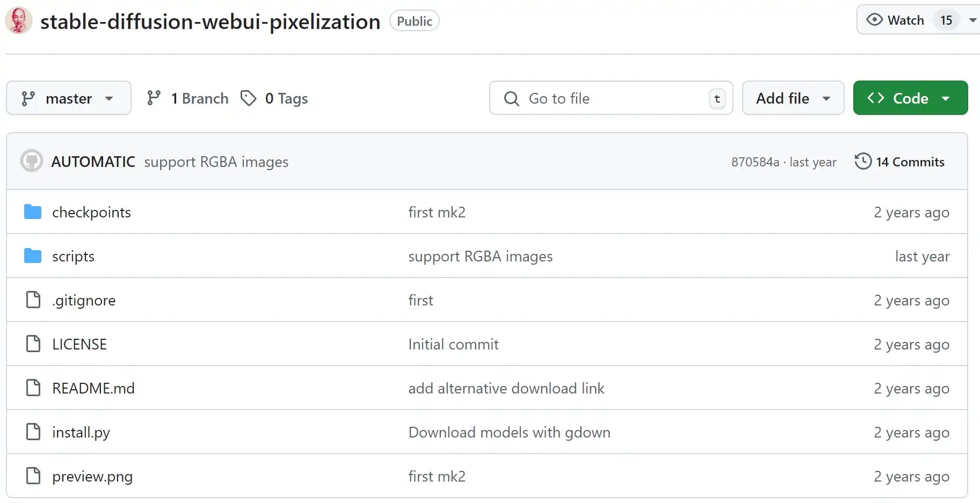Open the preview.png file
The height and width of the screenshot is (503, 980).
coord(92,477)
